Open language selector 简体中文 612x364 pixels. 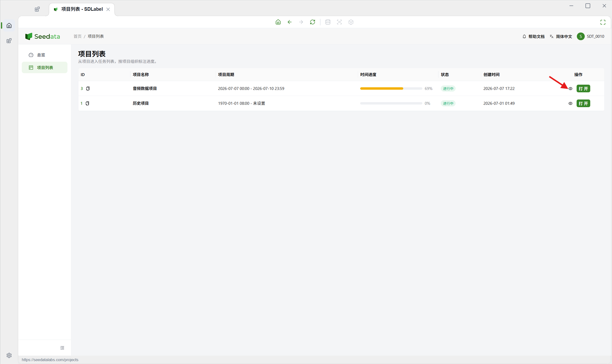coord(561,36)
